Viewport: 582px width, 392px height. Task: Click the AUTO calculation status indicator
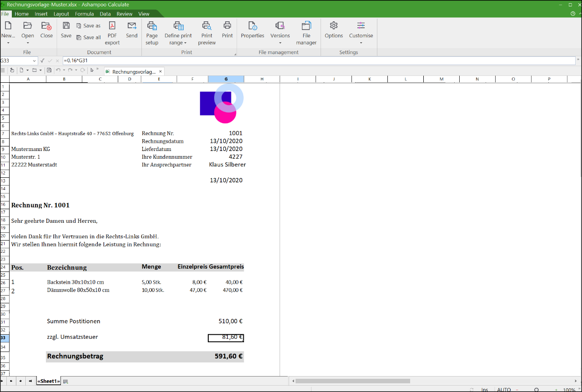(x=504, y=390)
